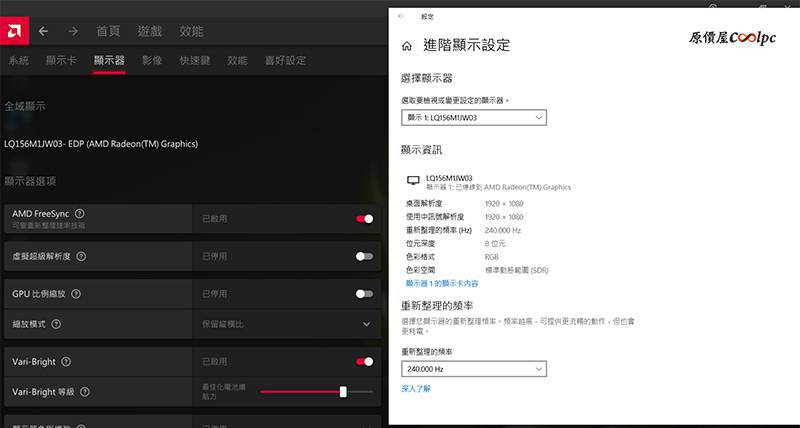
Task: Click the AMD logo in Radeon Software
Action: click(14, 31)
